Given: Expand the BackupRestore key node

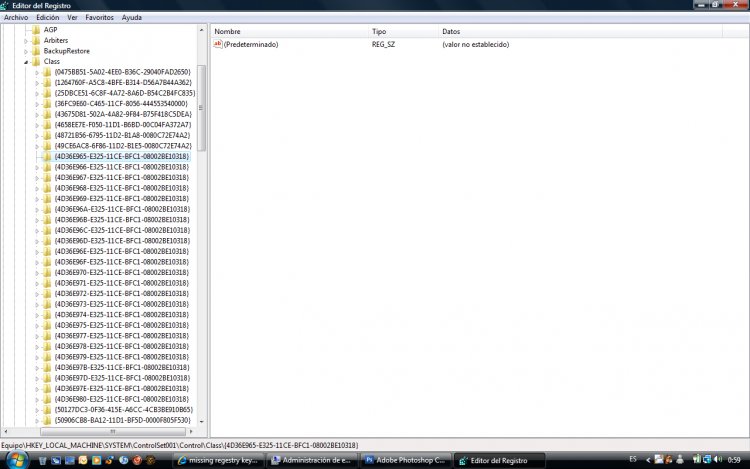Looking at the screenshot, I should coord(25,51).
